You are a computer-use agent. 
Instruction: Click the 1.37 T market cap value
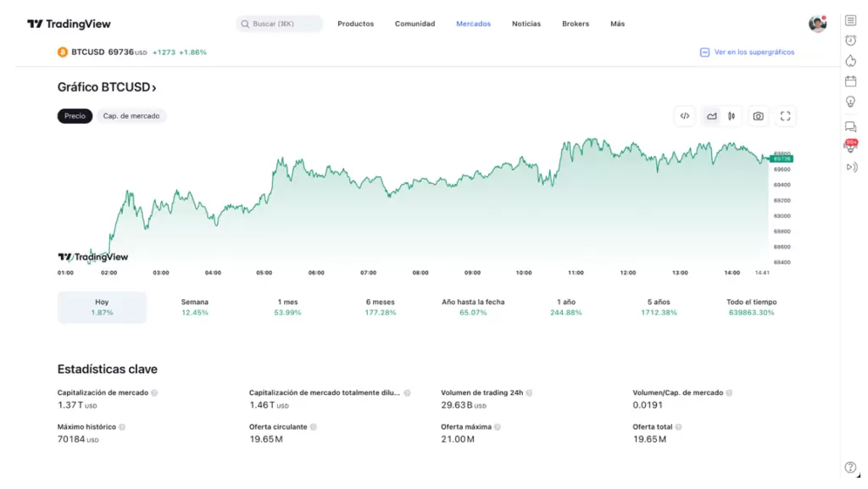[77, 405]
